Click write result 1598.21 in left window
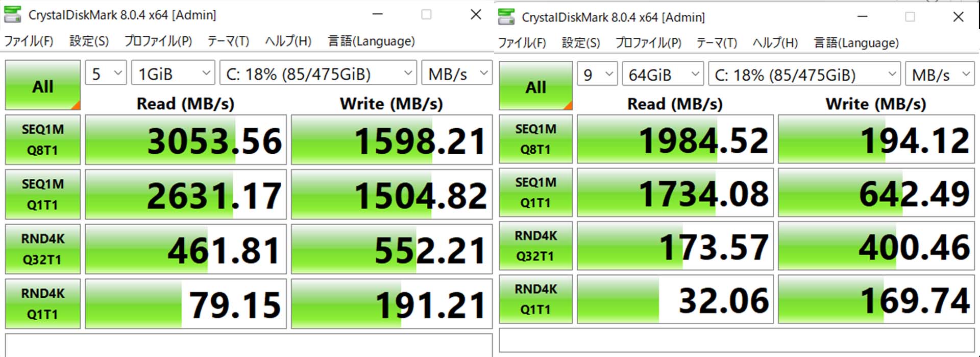This screenshot has width=980, height=357. coord(391,139)
